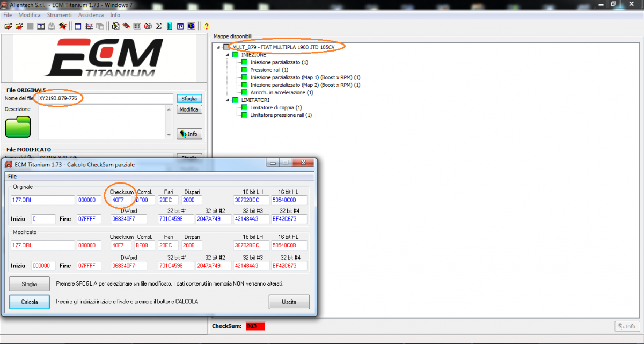Click the greyed Info button at bottom right

coord(627,326)
